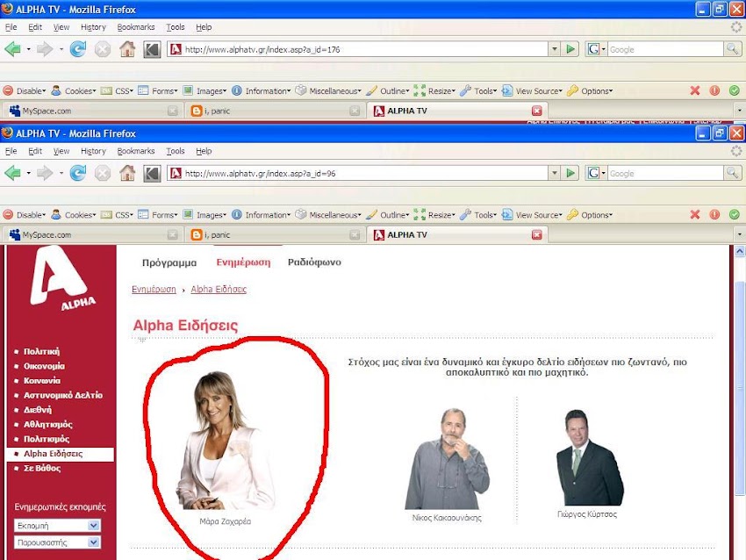Click search magnifier in front window
The width and height of the screenshot is (746, 560).
(733, 173)
